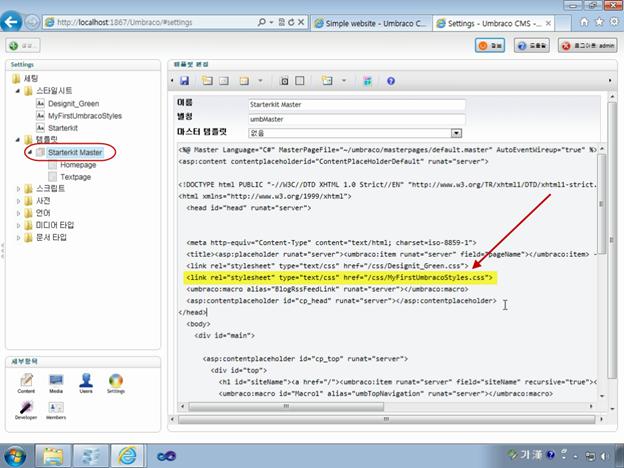Collapse the 스타일시트 folder

click(18, 91)
